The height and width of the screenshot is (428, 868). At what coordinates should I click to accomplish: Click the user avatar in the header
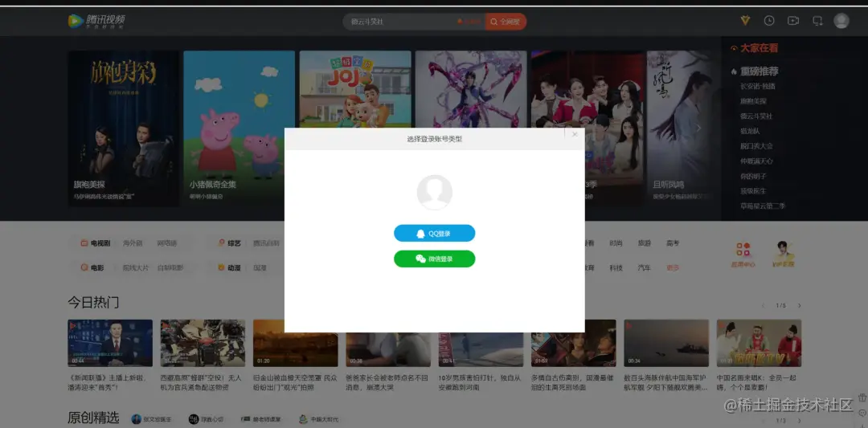[841, 20]
